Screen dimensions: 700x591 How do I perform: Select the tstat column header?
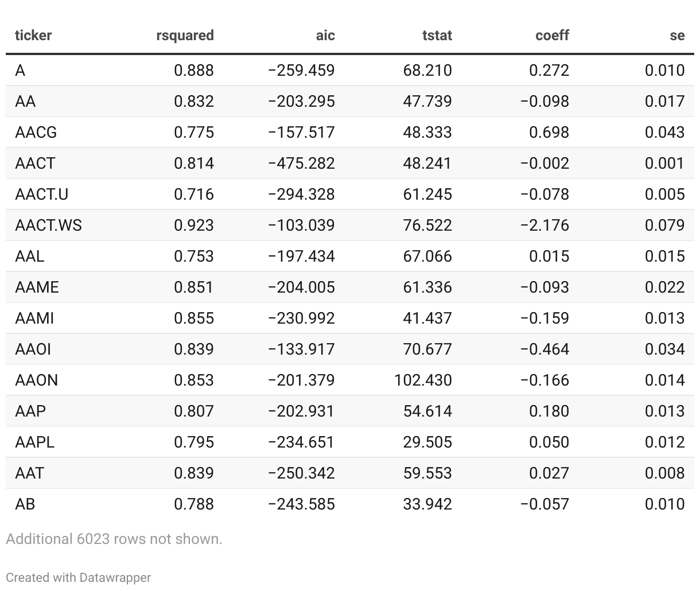click(437, 36)
